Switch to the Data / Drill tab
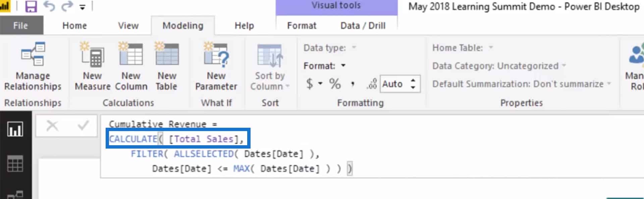644x199 pixels. click(363, 26)
